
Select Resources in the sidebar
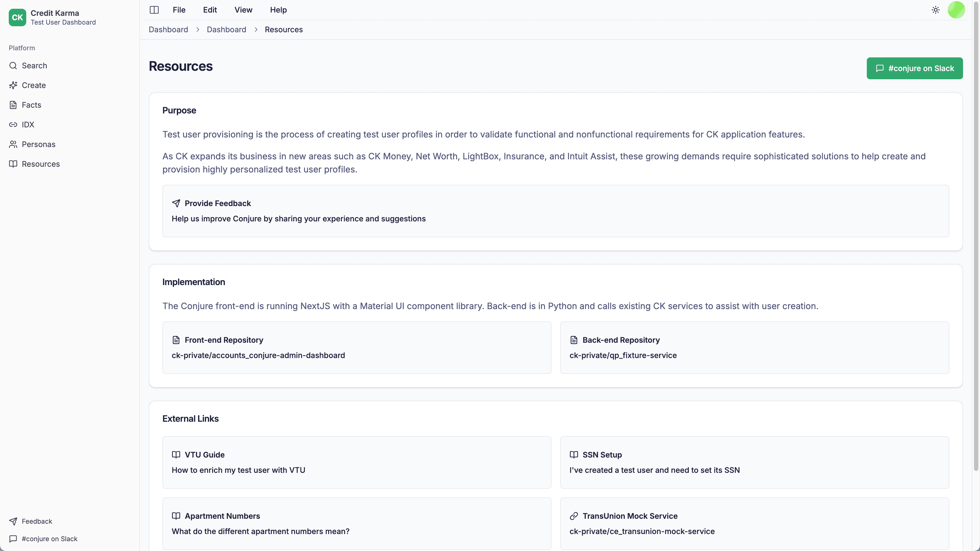41,163
